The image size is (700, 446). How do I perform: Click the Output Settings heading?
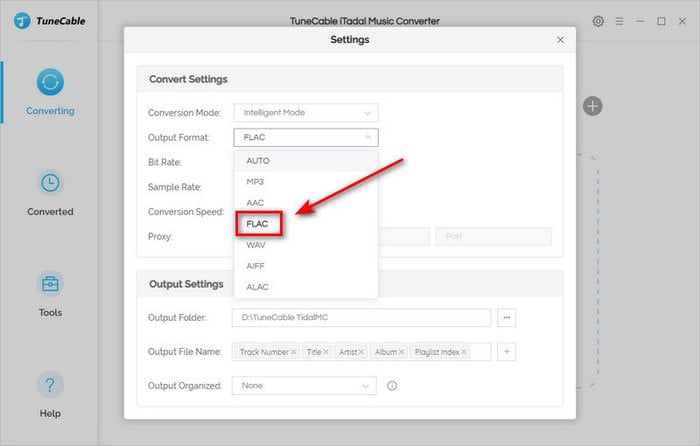click(x=186, y=284)
